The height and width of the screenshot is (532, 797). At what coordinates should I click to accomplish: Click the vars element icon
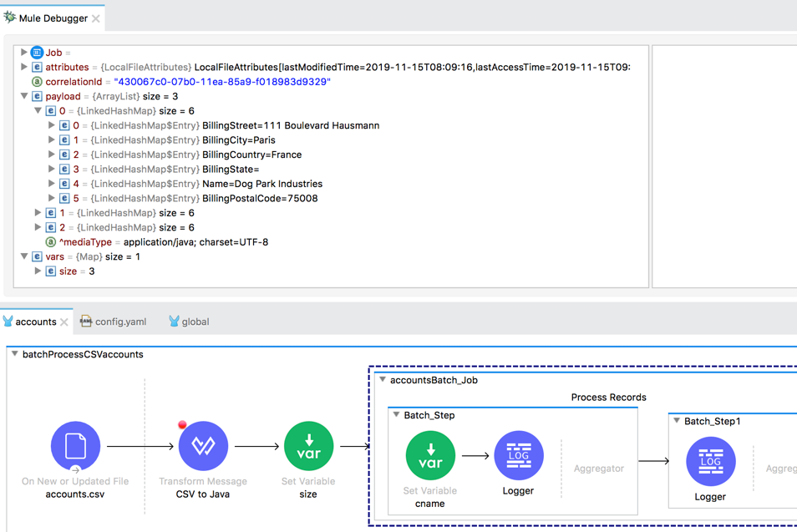(x=37, y=256)
